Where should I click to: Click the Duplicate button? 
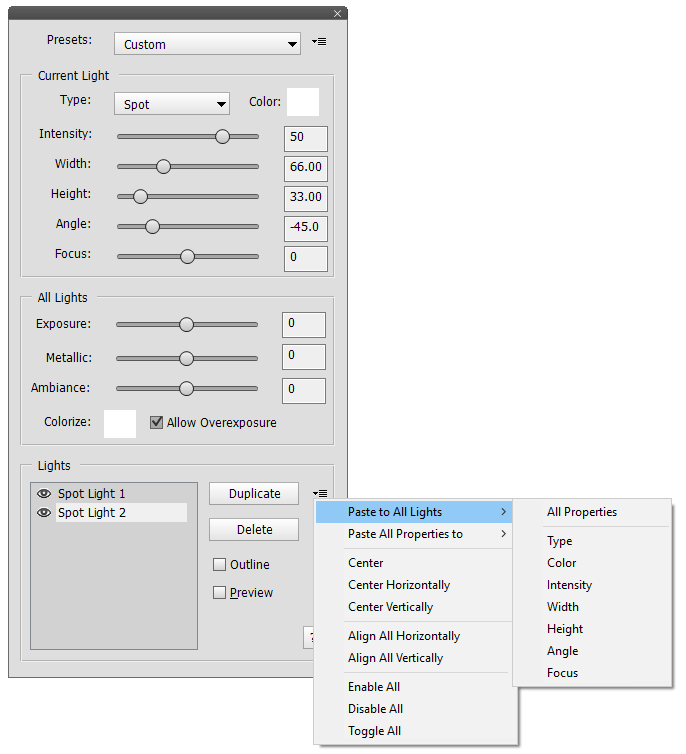click(254, 493)
